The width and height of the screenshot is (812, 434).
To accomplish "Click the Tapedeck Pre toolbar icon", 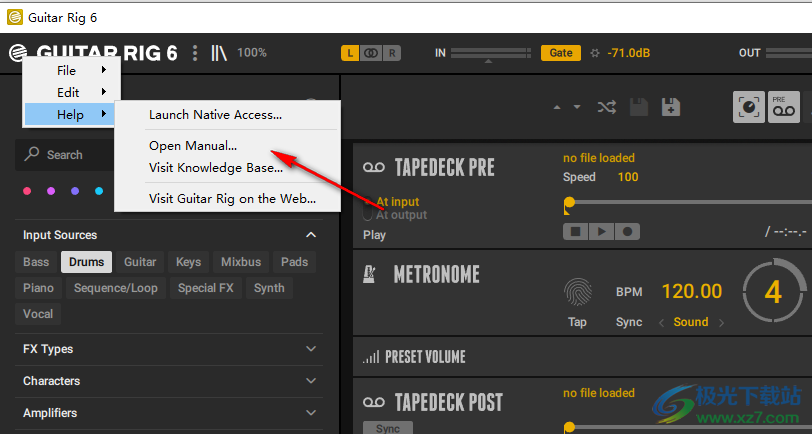I will pos(783,107).
